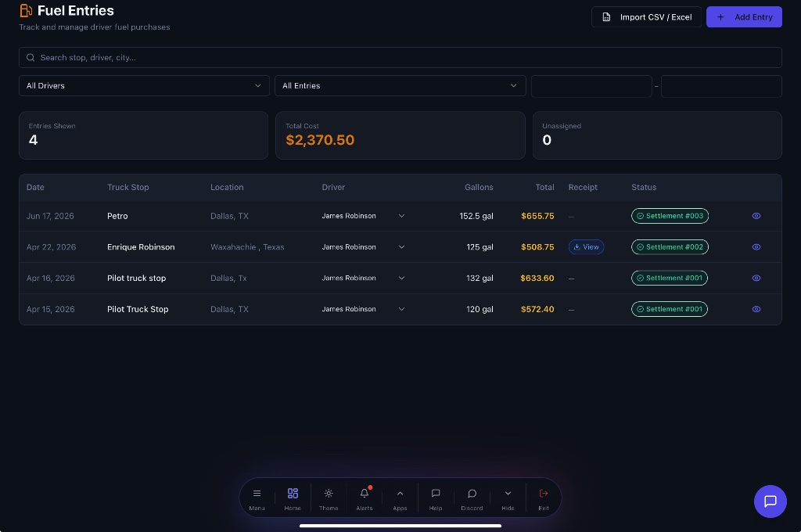801x532 pixels.
Task: Change driver for the Petro entry
Action: [x=363, y=216]
